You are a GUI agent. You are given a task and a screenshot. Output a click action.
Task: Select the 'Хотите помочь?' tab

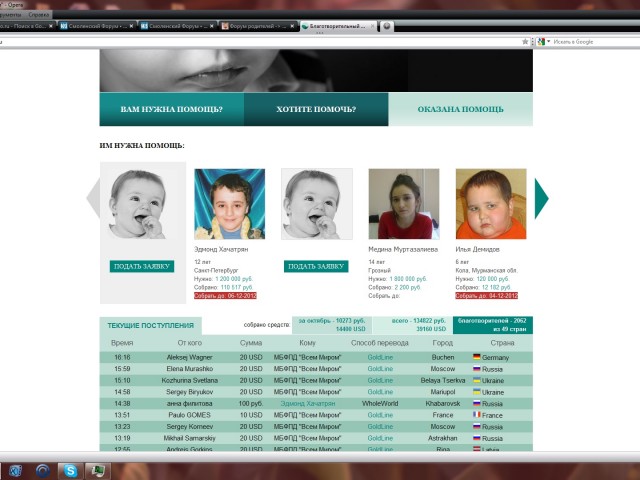316,109
